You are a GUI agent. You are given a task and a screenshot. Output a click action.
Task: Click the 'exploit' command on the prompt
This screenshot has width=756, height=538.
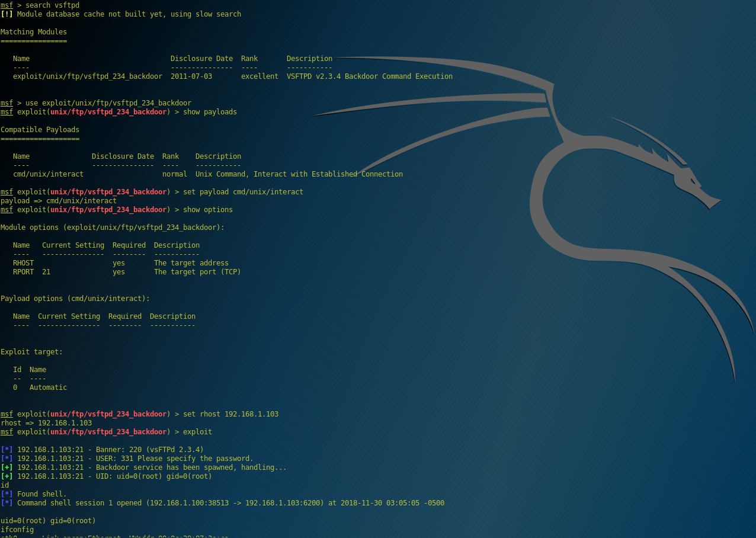[197, 432]
